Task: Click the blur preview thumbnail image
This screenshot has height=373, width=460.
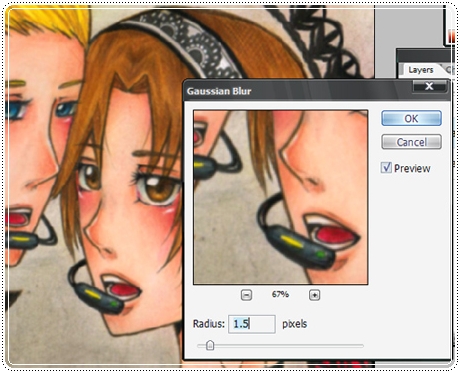Action: pos(281,197)
